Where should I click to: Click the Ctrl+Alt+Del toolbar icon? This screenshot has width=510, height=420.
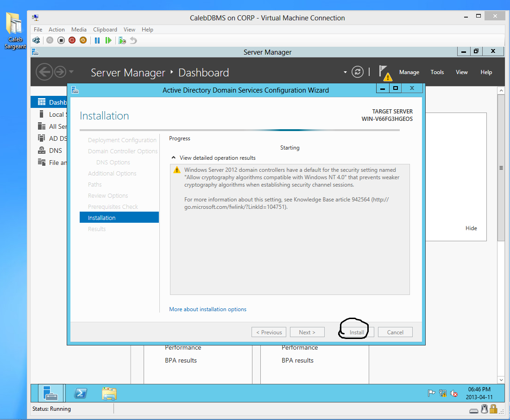pyautogui.click(x=36, y=40)
